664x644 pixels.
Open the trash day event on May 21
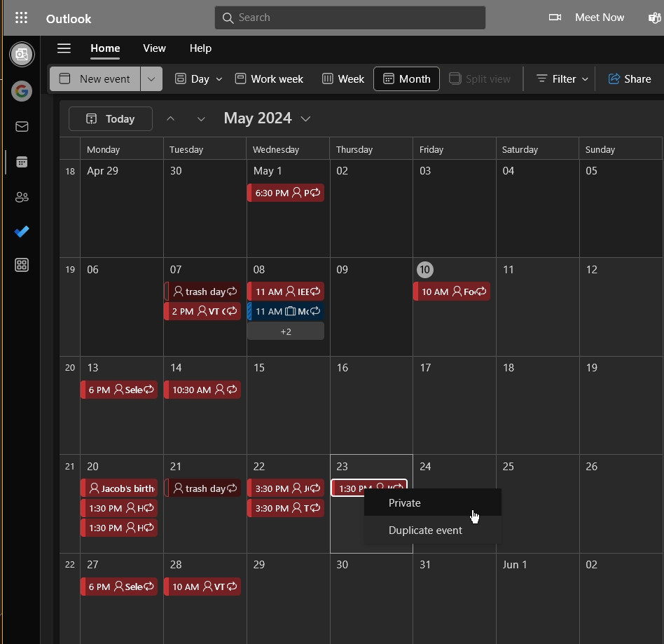203,488
